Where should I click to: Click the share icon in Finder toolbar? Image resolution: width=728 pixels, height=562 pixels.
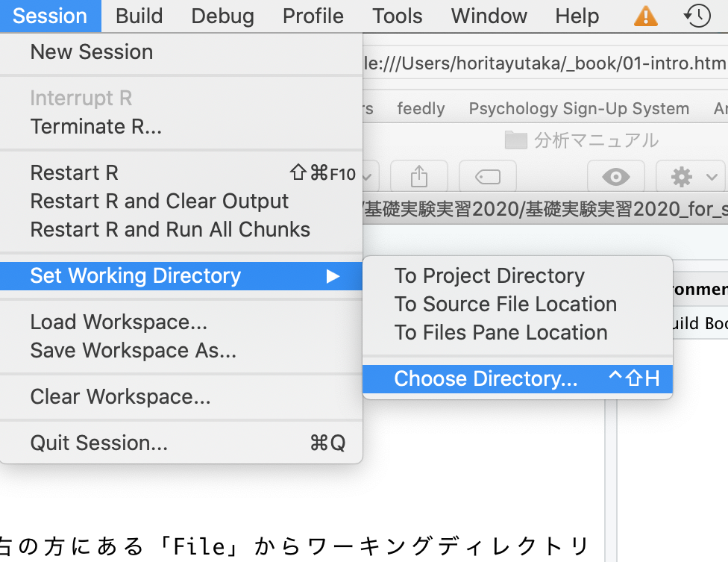tap(419, 176)
